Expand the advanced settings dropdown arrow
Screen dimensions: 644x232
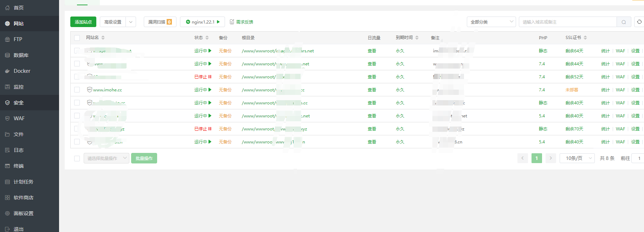131,22
